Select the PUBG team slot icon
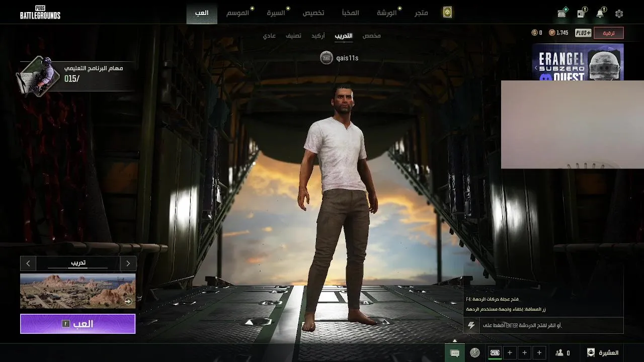 [495, 353]
